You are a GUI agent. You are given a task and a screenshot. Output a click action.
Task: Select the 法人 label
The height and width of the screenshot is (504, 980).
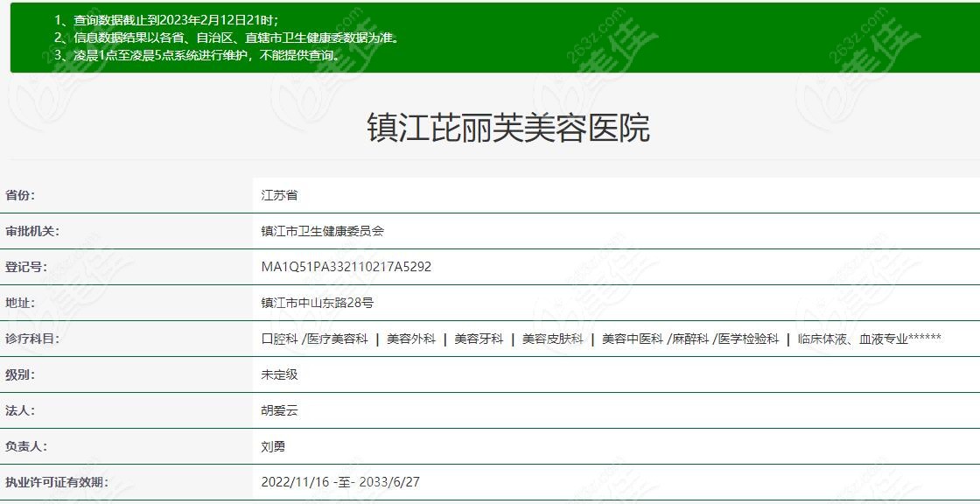21,411
